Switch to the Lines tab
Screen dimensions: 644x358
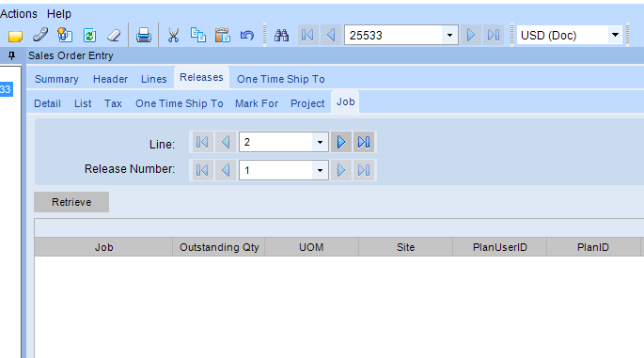pos(154,79)
